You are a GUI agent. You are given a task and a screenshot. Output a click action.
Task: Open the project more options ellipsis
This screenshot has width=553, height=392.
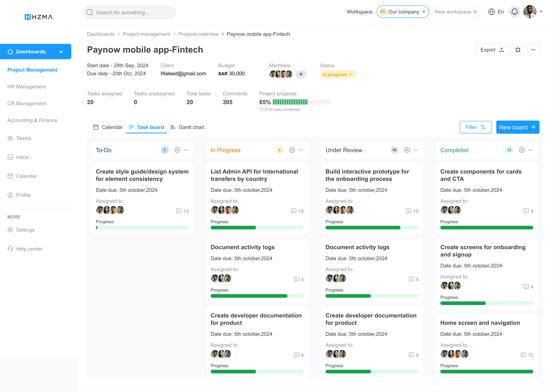coord(533,50)
